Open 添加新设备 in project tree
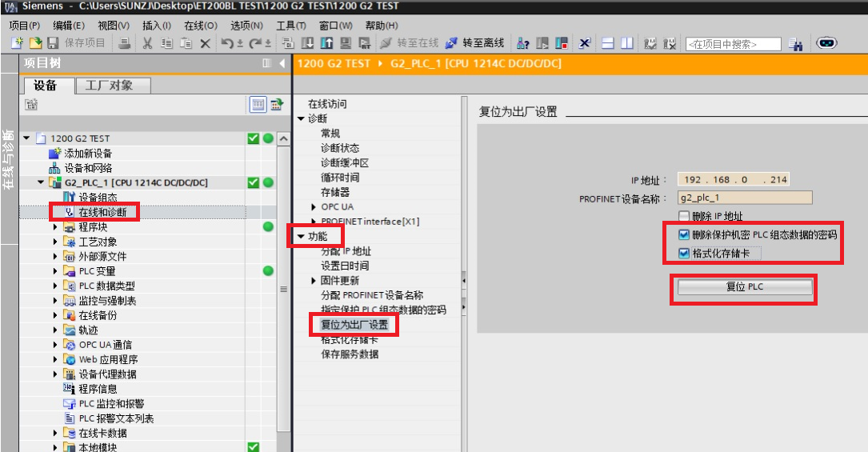Image resolution: width=868 pixels, height=452 pixels. point(88,154)
